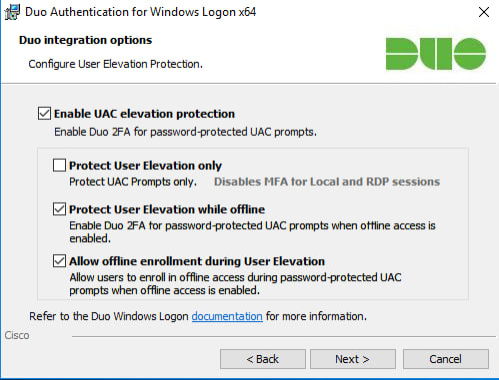Click Allow offline enrollment label text
499x380 pixels.
(x=197, y=261)
